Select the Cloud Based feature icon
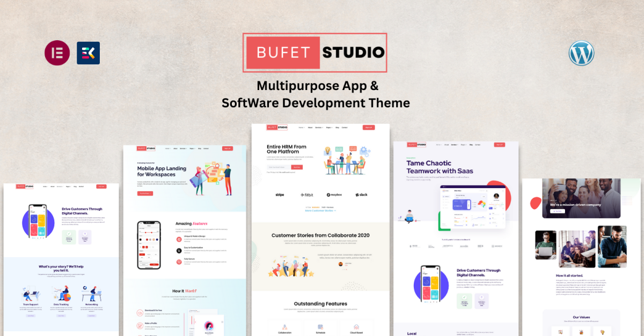This screenshot has height=336, width=644. [356, 327]
